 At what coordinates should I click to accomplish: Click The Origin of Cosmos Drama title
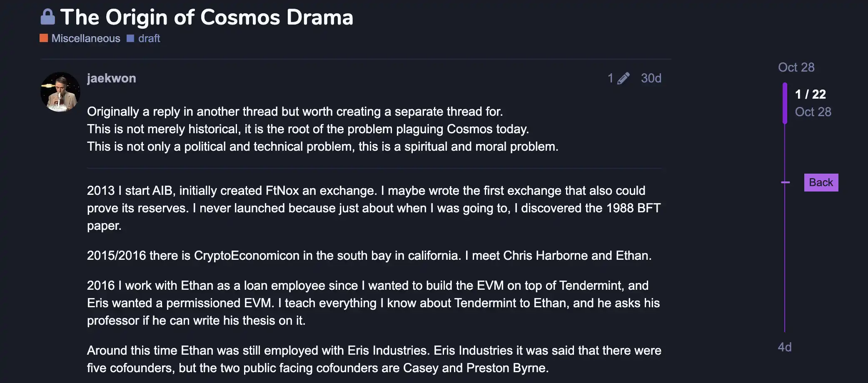207,17
